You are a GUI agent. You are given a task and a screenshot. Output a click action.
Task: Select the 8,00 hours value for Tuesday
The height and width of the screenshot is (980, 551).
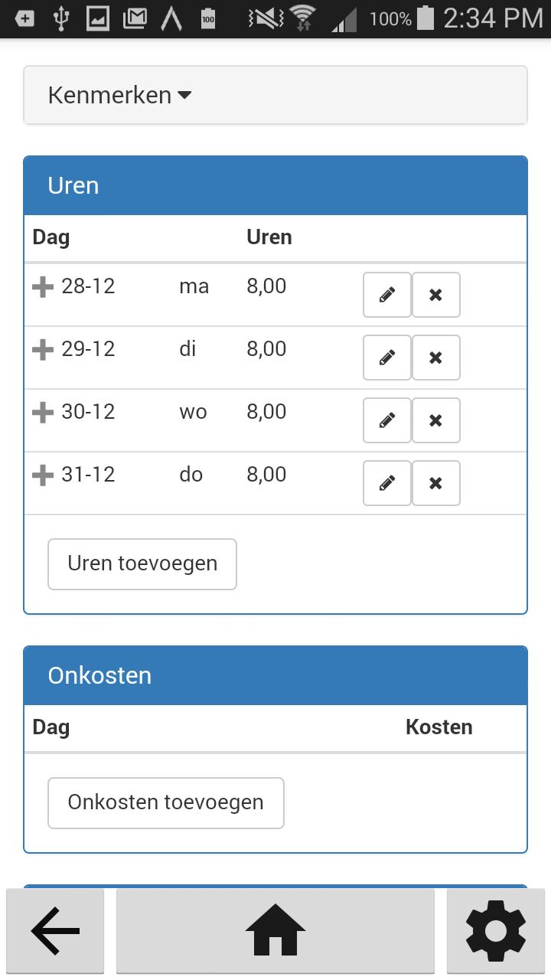click(x=266, y=348)
